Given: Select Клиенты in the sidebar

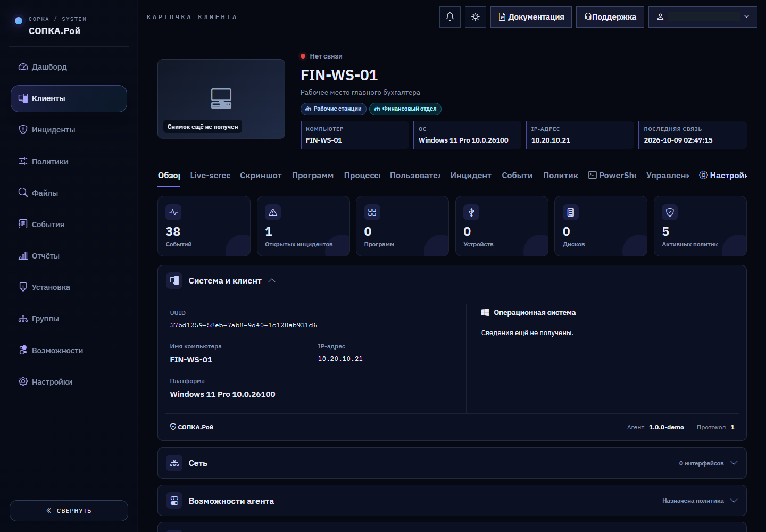Looking at the screenshot, I should click(x=69, y=98).
